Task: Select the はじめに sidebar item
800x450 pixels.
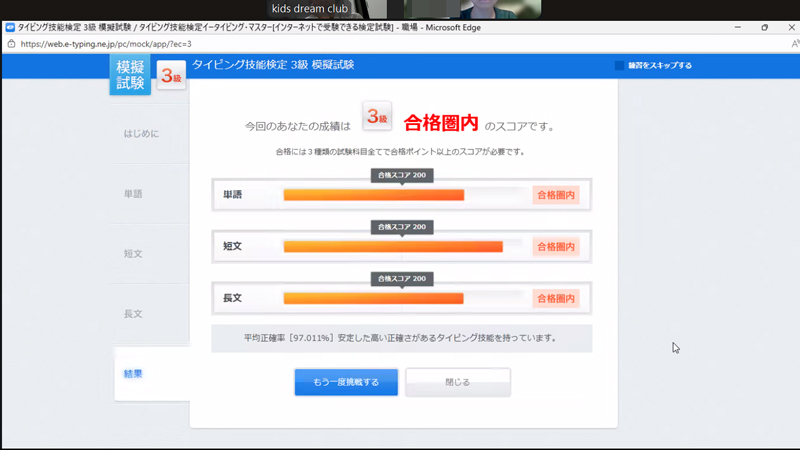Action: [x=141, y=134]
